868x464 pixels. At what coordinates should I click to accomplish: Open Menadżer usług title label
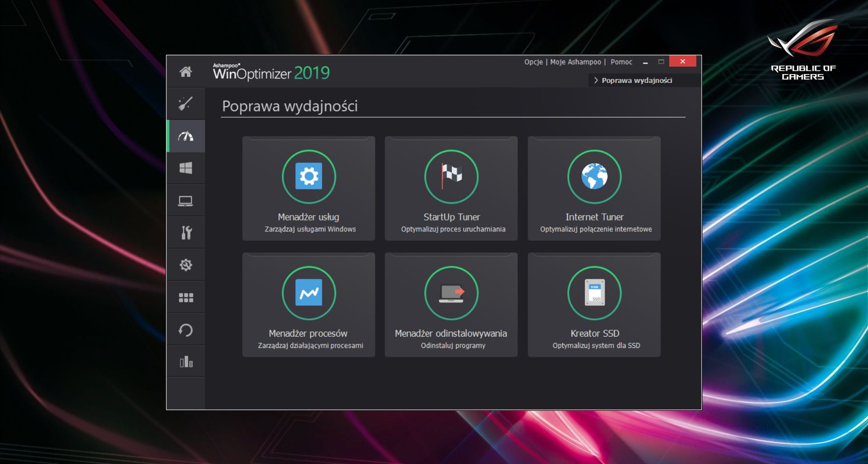[x=308, y=217]
